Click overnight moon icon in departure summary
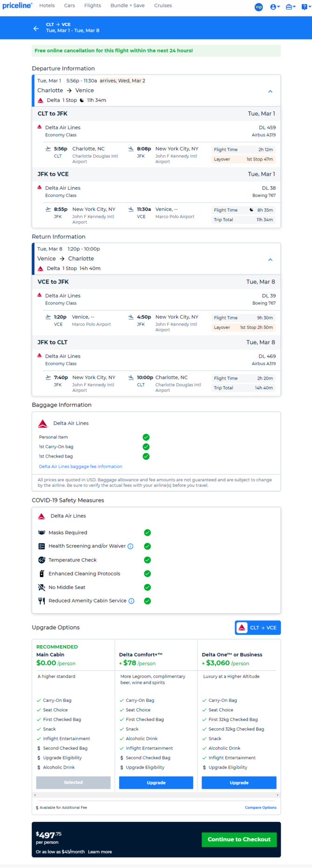312x868 pixels. pos(82,100)
